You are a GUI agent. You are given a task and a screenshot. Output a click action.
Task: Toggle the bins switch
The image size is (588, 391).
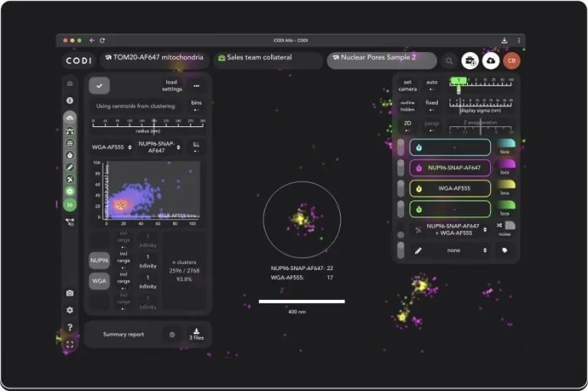196,106
